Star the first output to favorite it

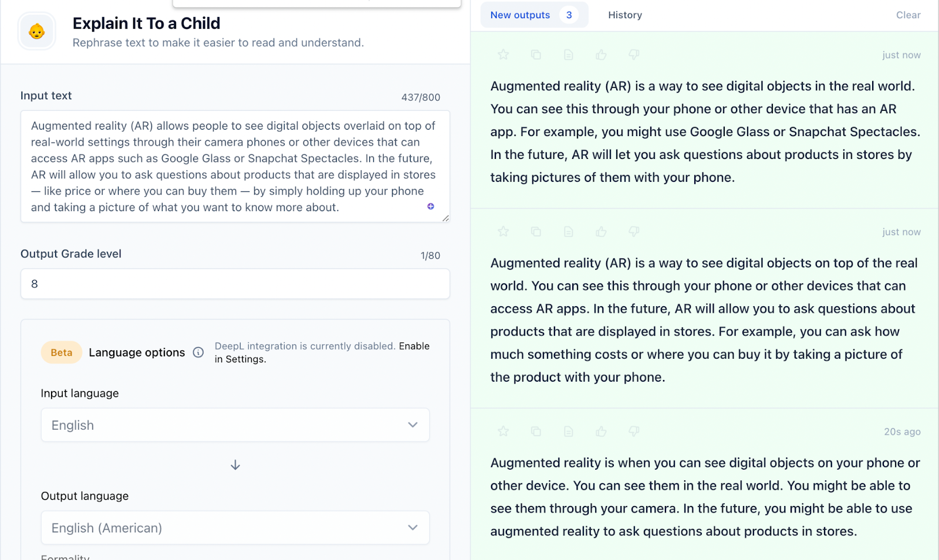coord(503,55)
